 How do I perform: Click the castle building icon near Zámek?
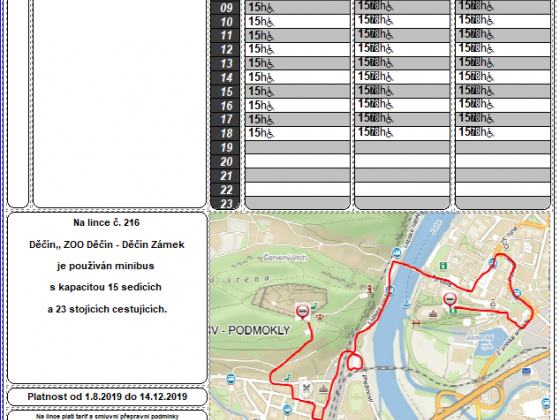click(x=433, y=314)
